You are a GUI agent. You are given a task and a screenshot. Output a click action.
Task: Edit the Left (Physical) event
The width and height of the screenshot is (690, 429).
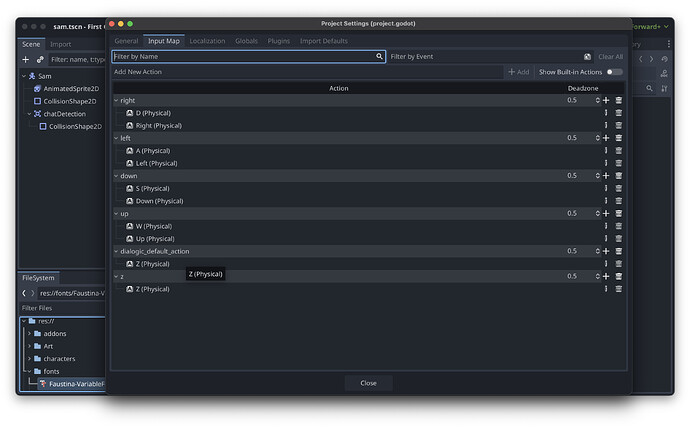606,163
